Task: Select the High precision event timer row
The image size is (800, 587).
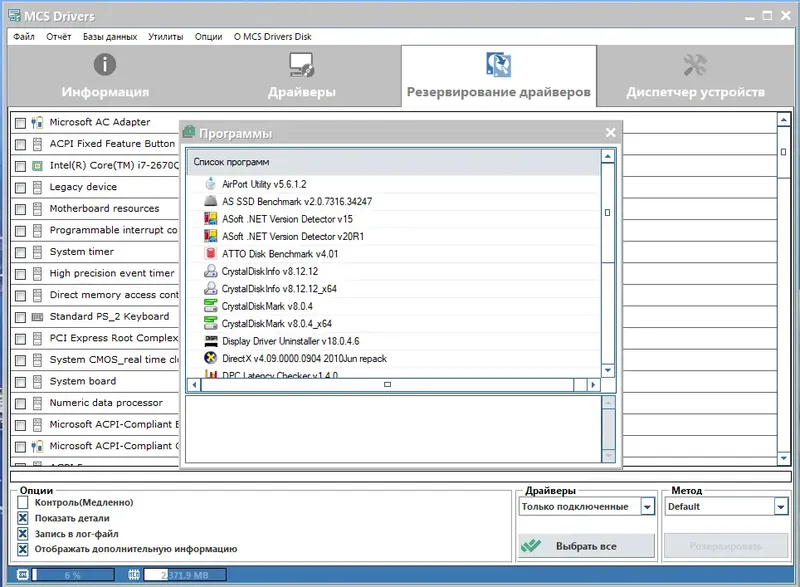Action: point(95,273)
